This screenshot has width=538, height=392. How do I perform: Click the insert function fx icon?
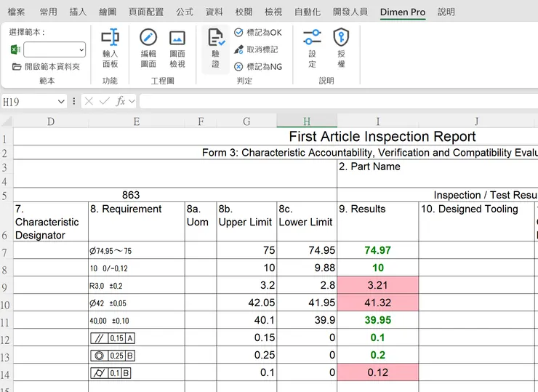coord(121,101)
